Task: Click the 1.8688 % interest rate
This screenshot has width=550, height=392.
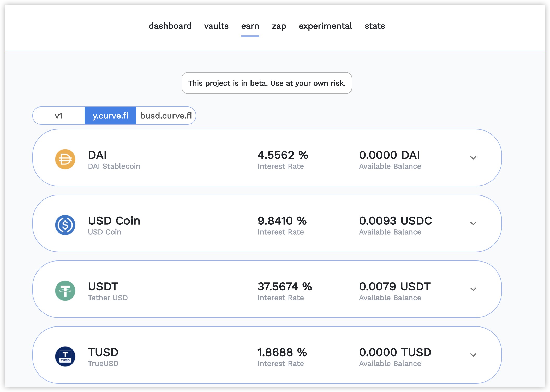Action: [x=282, y=352]
